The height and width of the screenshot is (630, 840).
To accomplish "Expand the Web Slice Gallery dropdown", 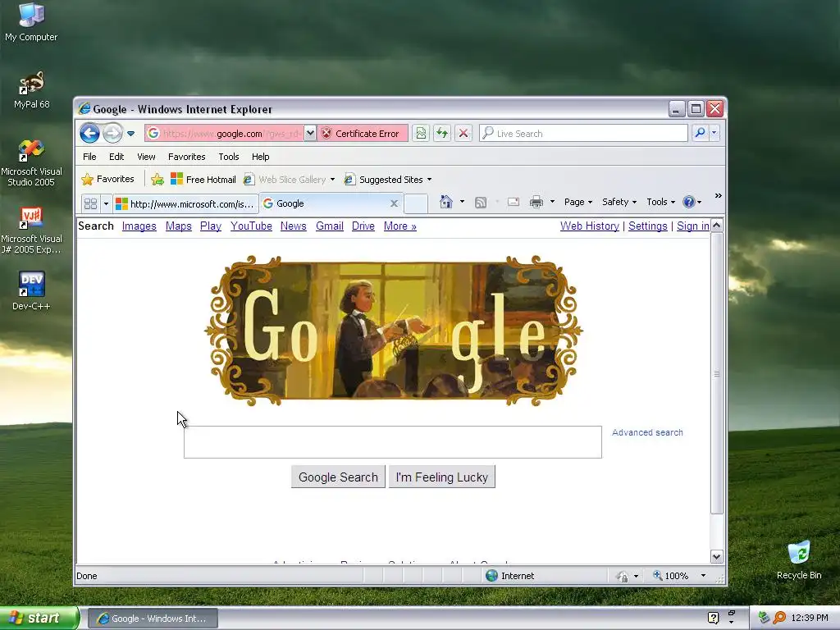I will pyautogui.click(x=333, y=180).
